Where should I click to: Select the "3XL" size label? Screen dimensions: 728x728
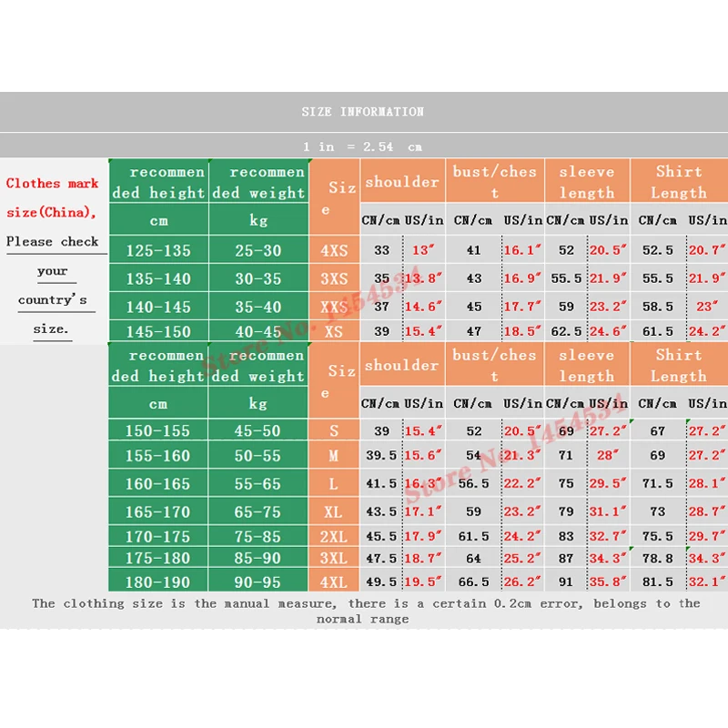tap(333, 558)
